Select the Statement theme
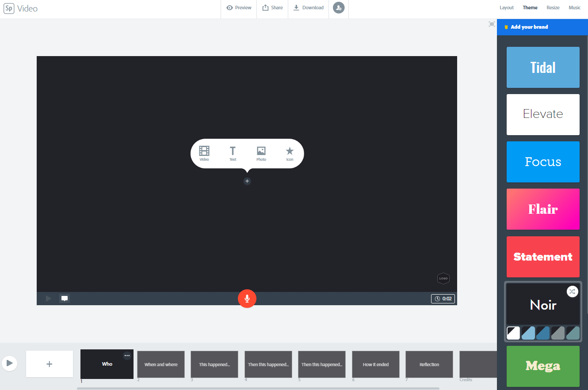 pos(543,257)
